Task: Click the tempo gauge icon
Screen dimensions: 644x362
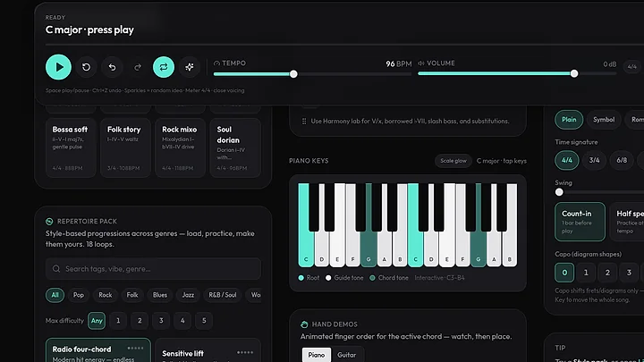Action: coord(216,63)
